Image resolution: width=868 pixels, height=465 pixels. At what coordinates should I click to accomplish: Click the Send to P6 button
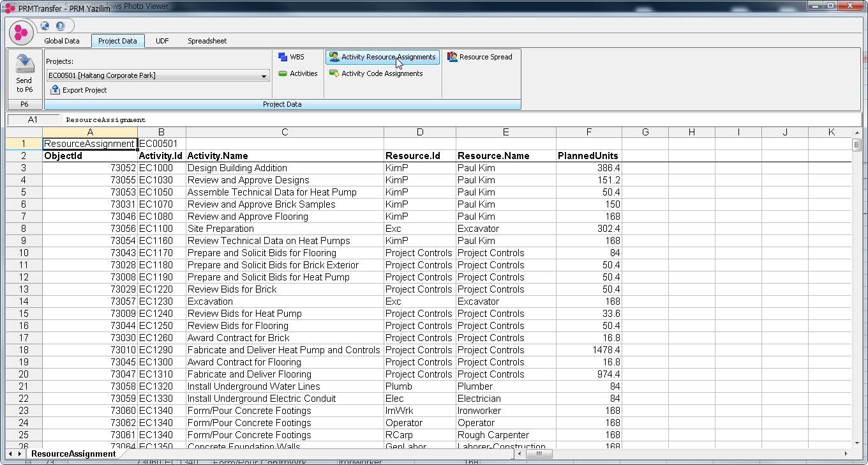click(x=24, y=73)
